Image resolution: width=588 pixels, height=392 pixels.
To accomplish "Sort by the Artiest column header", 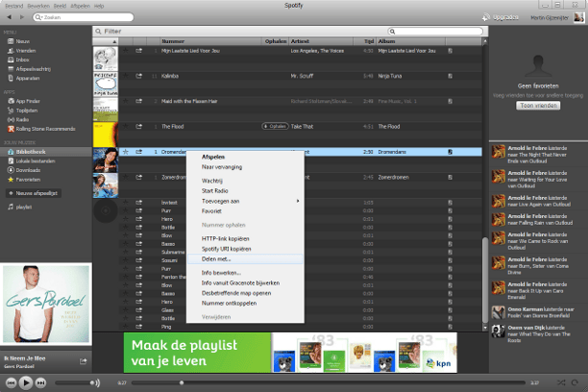I will pos(321,41).
